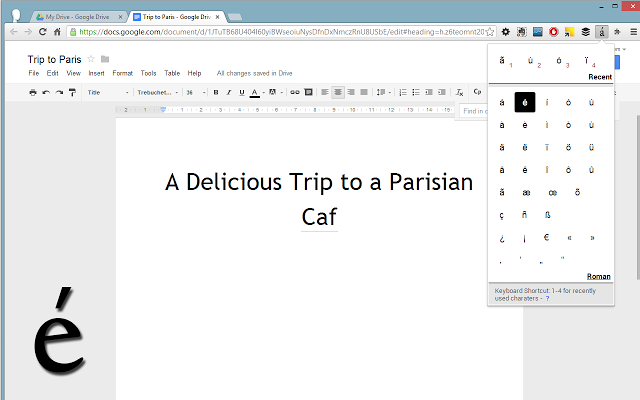Add a comment from the toolbar

[309, 92]
